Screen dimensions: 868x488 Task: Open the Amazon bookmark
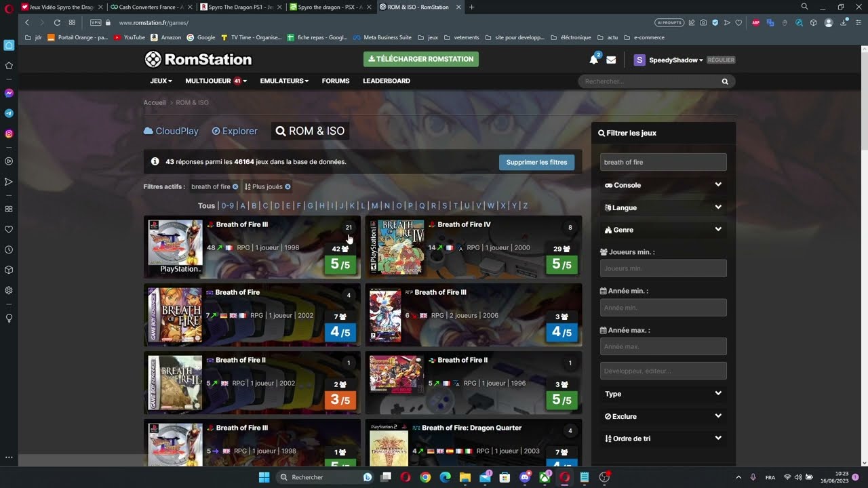point(166,37)
